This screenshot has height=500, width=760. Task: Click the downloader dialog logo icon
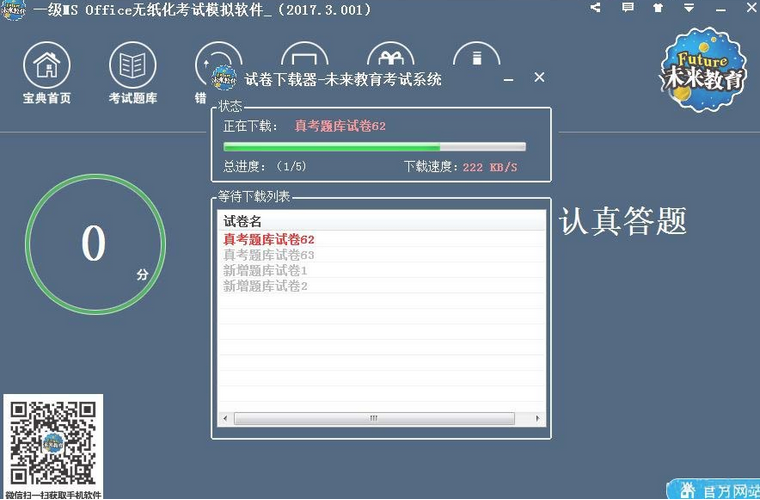224,78
